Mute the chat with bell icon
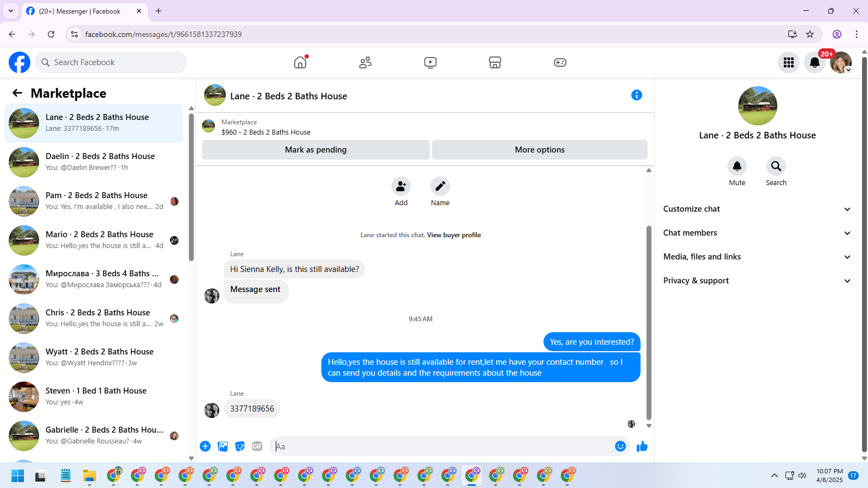Screen dimensions: 868x488 tap(737, 166)
